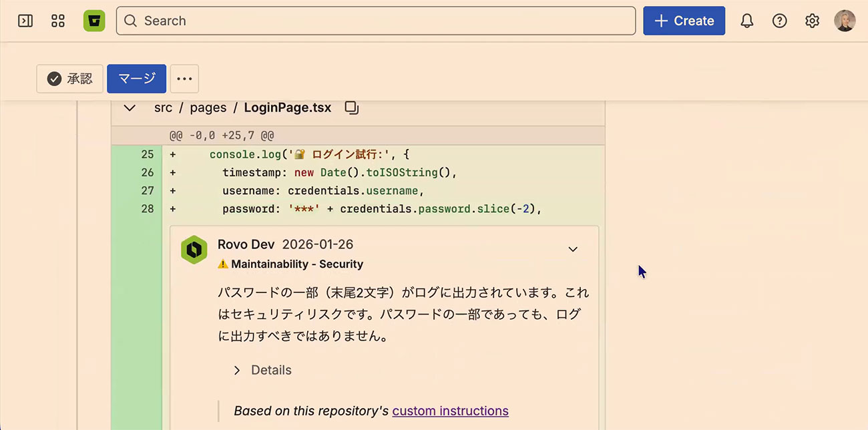Screen dimensions: 868x430
Task: Click line number 28 in diff
Action: click(147, 208)
